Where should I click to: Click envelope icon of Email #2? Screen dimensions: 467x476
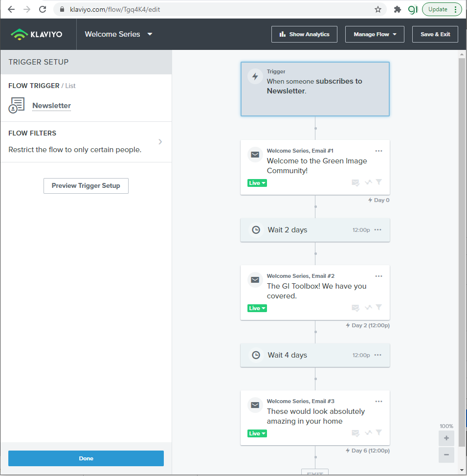(255, 280)
